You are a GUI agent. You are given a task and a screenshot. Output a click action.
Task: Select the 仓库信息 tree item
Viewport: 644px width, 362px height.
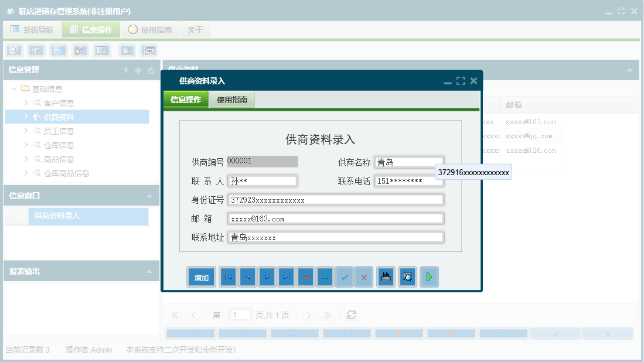pyautogui.click(x=57, y=145)
